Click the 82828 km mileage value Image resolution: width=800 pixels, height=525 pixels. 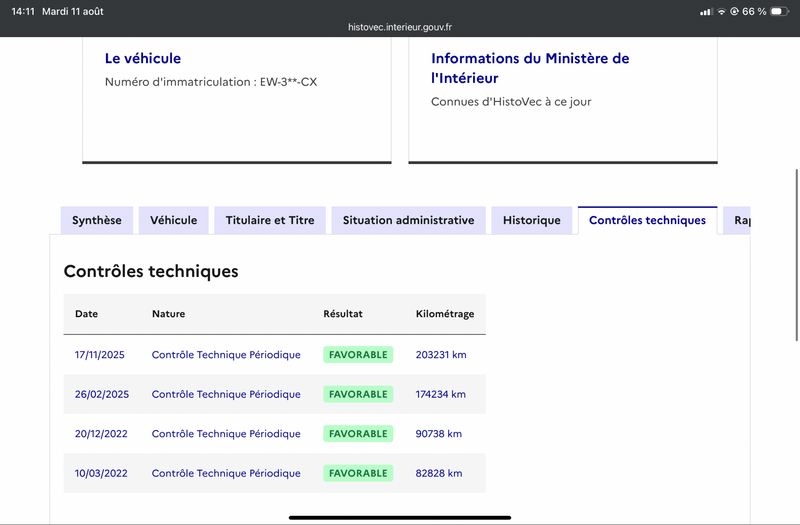pos(439,473)
